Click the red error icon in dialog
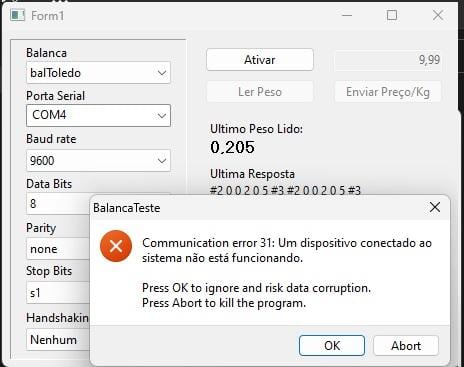 pos(116,246)
